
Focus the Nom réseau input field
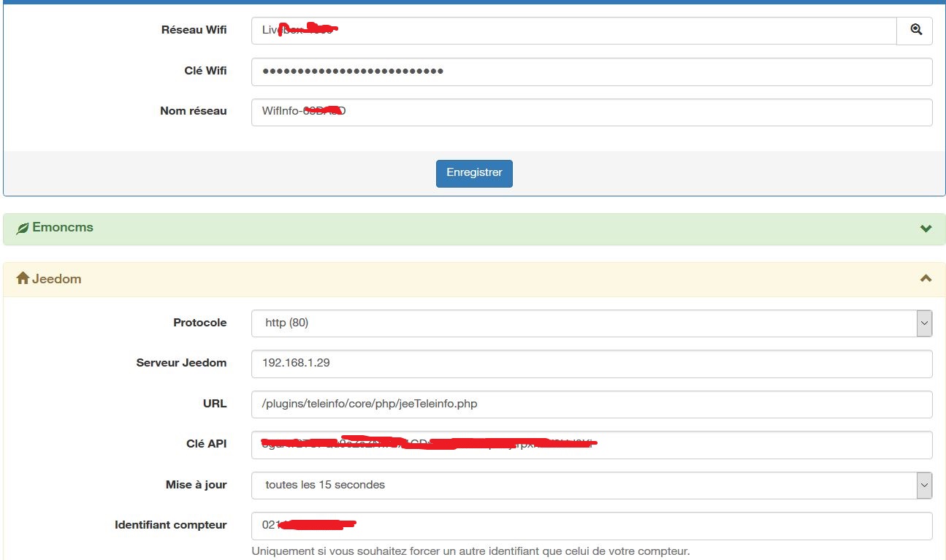point(592,112)
